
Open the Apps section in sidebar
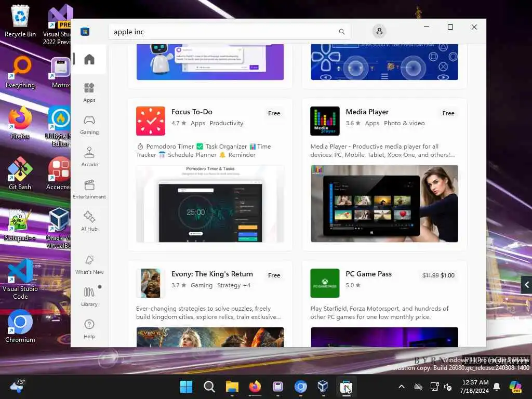coord(89,92)
